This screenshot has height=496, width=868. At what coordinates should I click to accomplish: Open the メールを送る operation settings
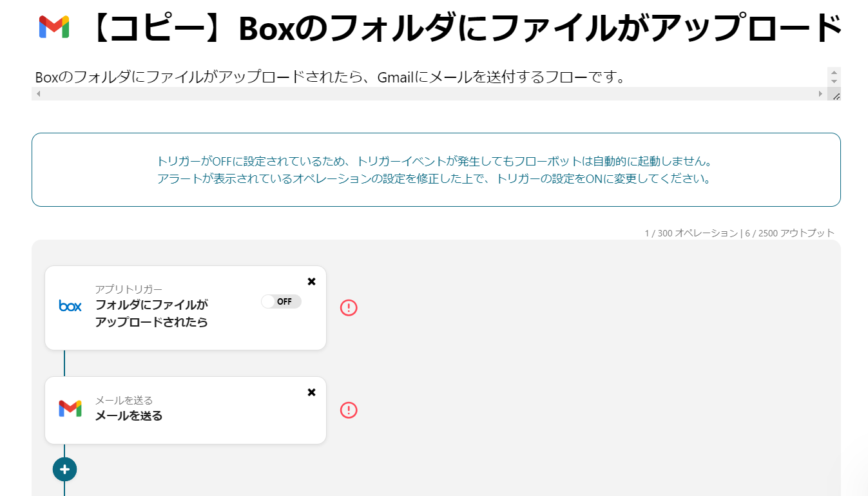pyautogui.click(x=186, y=410)
